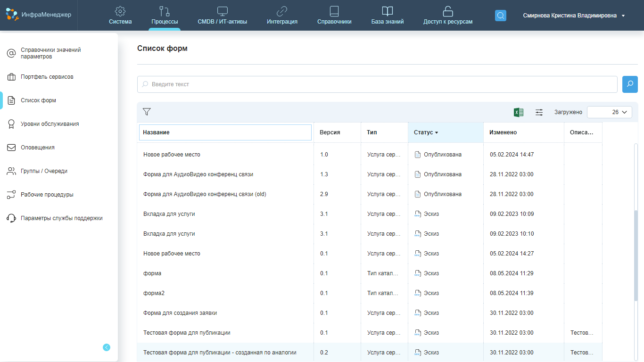Select the row Форма для АудиоВидео конференц связи (old)
Image resolution: width=644 pixels, height=362 pixels.
(370, 194)
